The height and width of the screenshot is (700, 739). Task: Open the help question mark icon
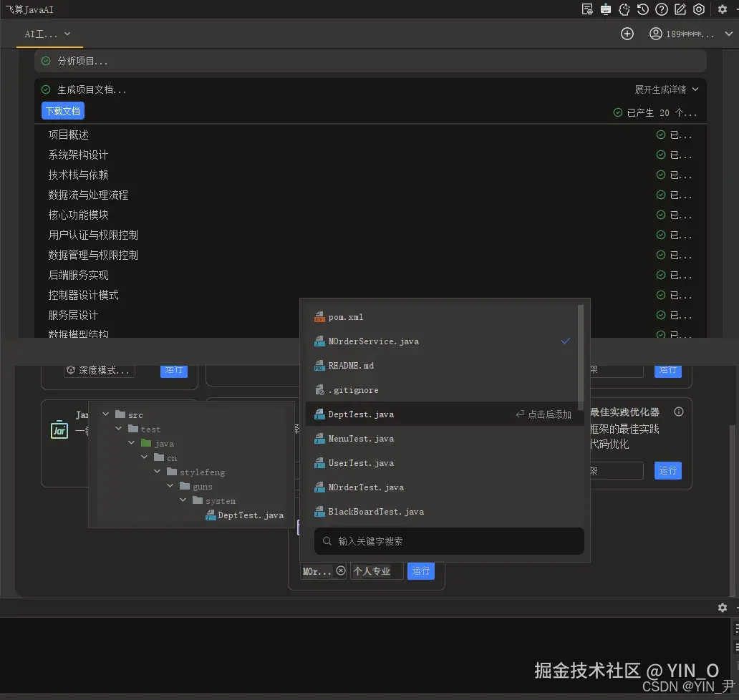click(x=661, y=9)
